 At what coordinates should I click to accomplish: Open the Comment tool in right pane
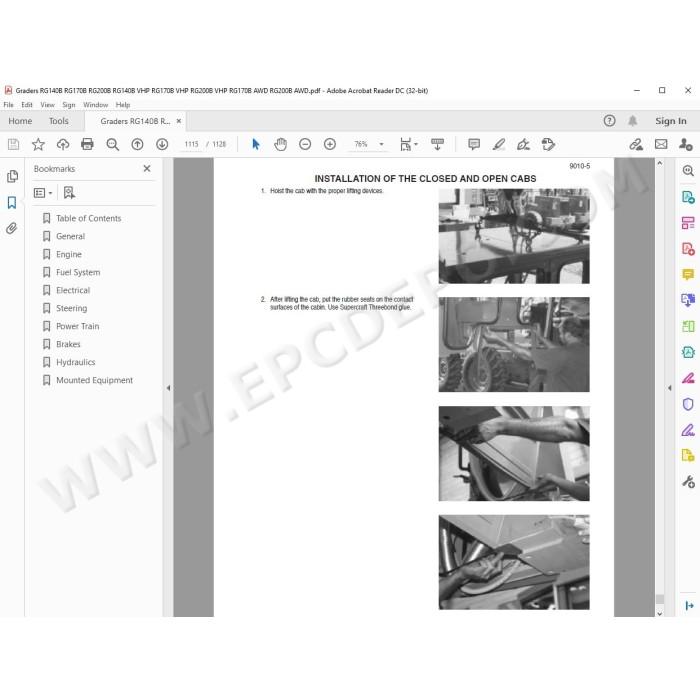[x=688, y=274]
